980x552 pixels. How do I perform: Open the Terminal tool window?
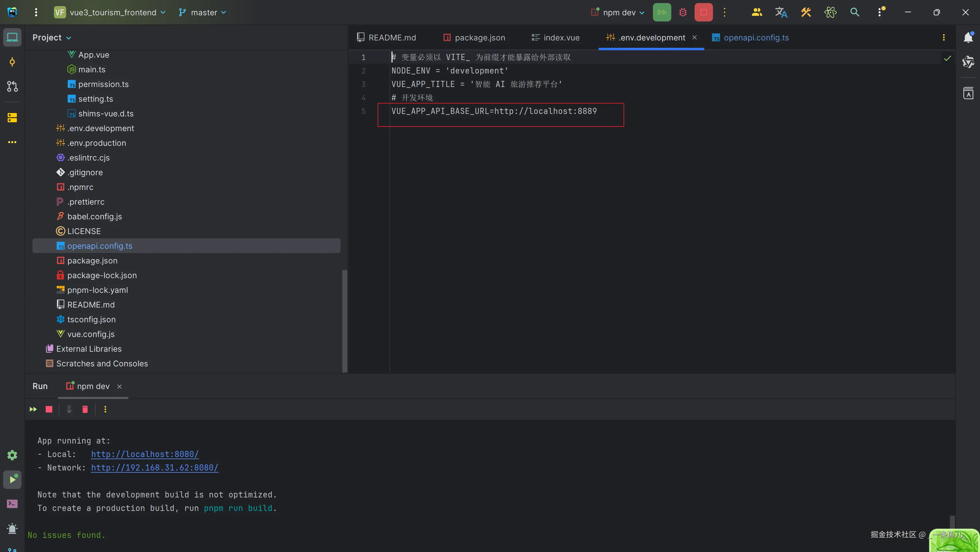pyautogui.click(x=12, y=504)
